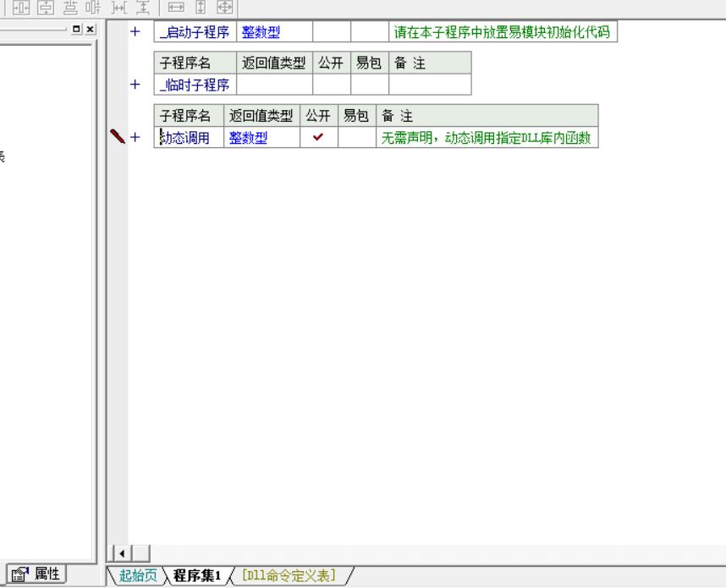Click the make same height icon
This screenshot has height=588, width=726.
pos(201,7)
